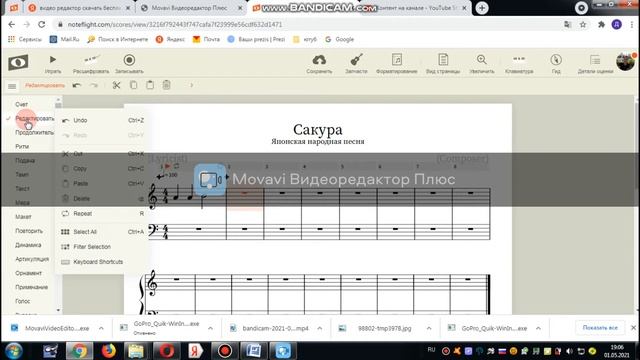Expand bandicam-2021 mp4 download options
640x360 pixels.
[x=320, y=328]
